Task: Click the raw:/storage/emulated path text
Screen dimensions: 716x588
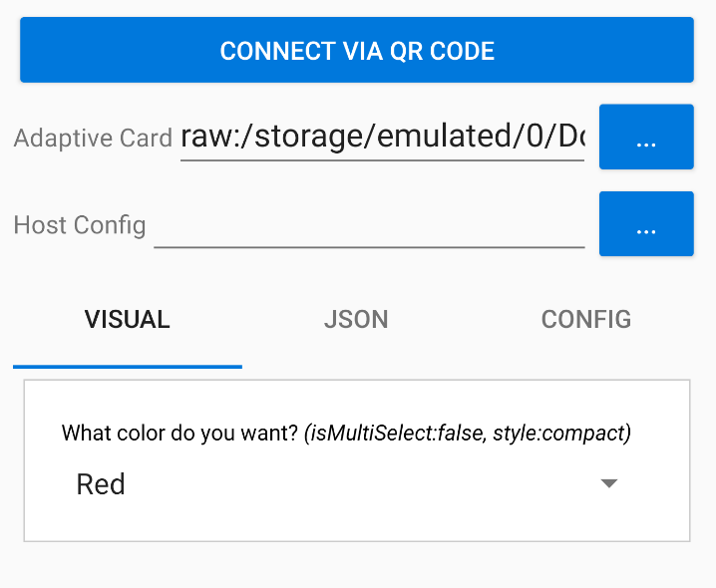Action: click(x=382, y=137)
